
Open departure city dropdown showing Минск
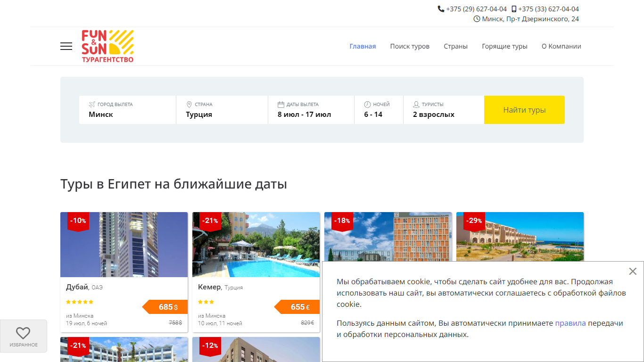127,110
